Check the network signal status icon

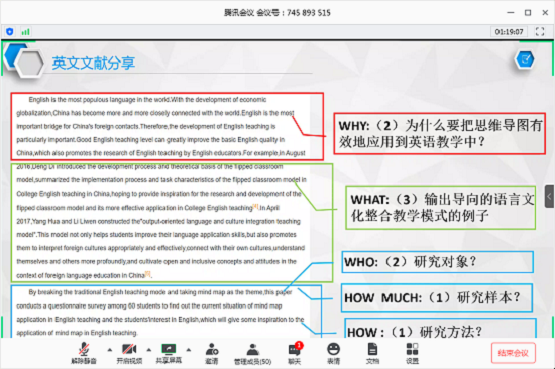click(25, 32)
